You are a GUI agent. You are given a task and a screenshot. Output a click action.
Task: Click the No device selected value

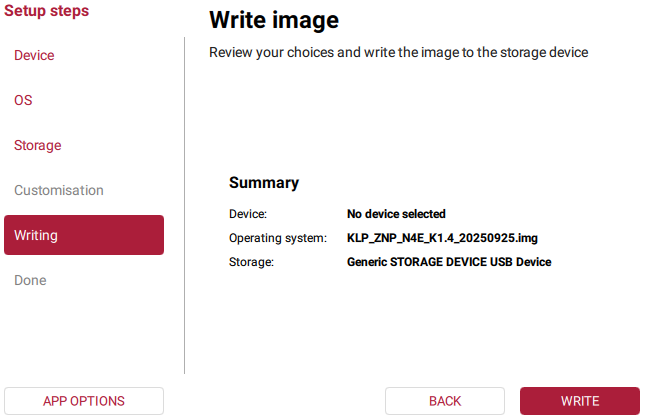[x=396, y=214]
